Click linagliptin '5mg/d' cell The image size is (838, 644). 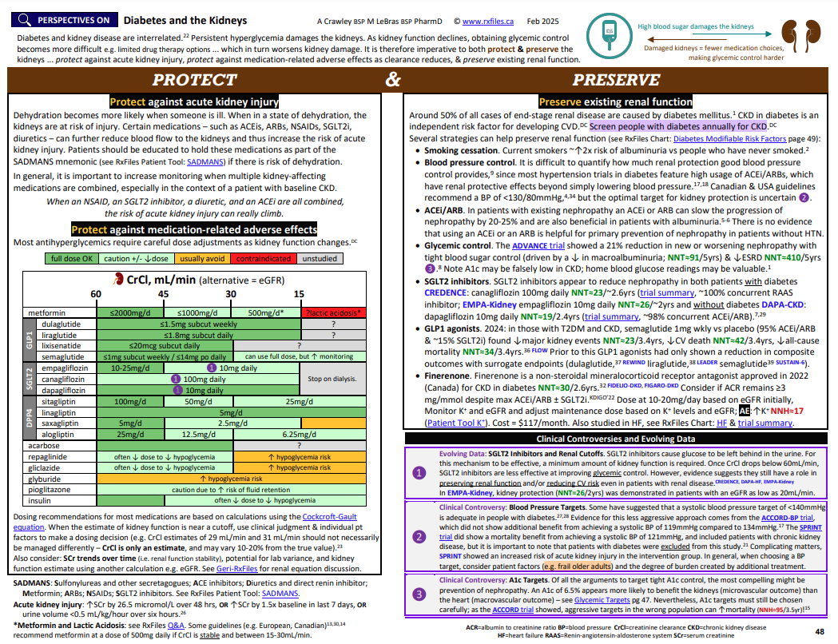click(232, 412)
